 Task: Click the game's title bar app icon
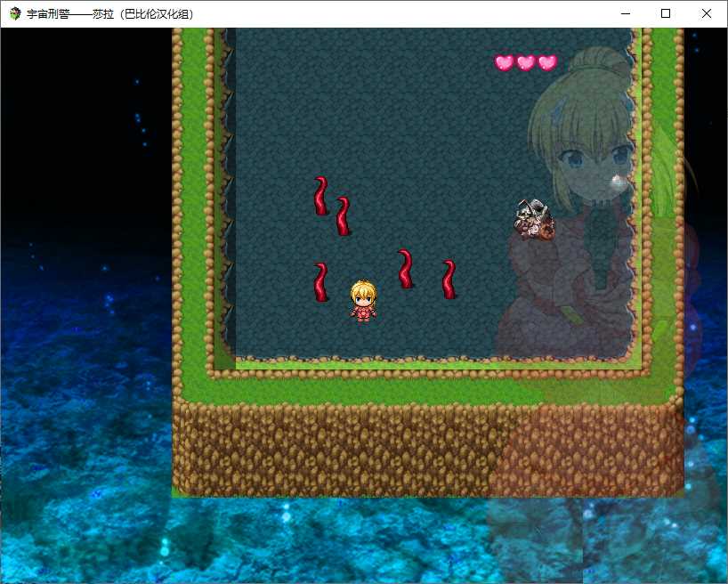click(x=15, y=13)
